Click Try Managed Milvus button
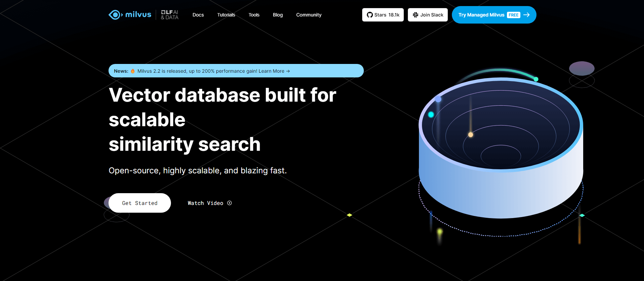 point(494,15)
